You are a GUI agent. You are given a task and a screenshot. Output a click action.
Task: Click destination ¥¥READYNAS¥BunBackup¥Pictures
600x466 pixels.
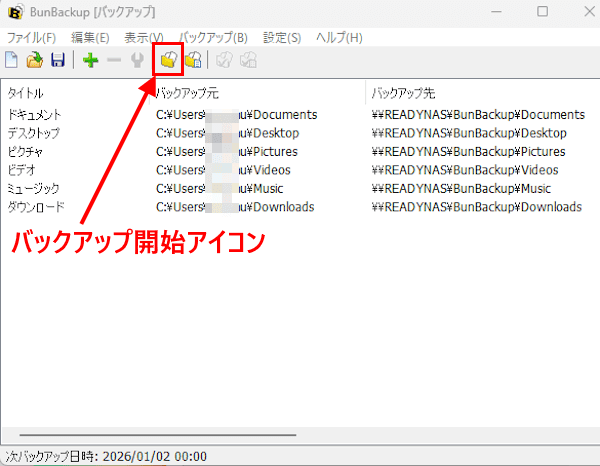tap(468, 152)
